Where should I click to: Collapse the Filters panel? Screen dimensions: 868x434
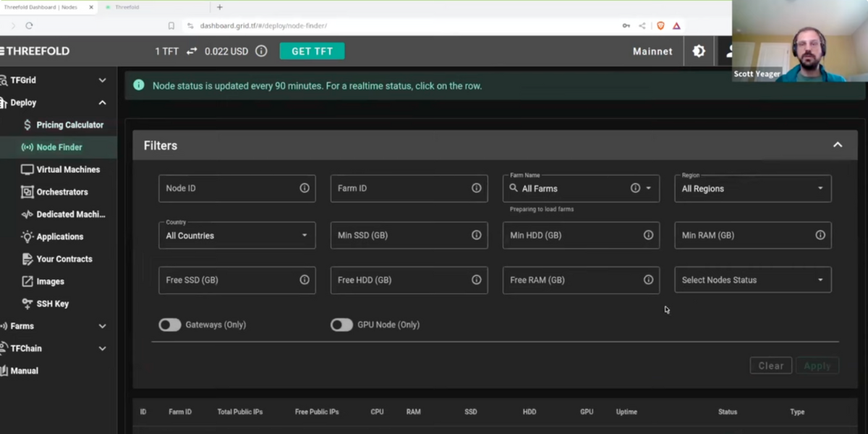click(x=838, y=145)
